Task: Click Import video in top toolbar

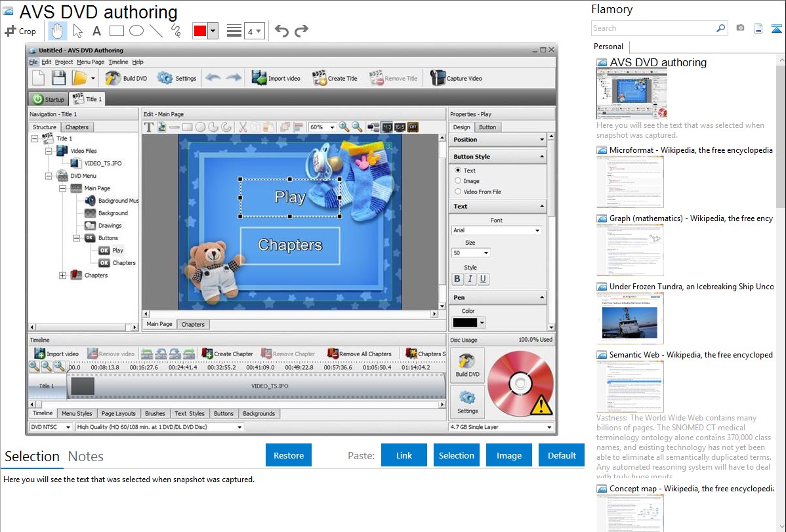Action: click(x=276, y=78)
